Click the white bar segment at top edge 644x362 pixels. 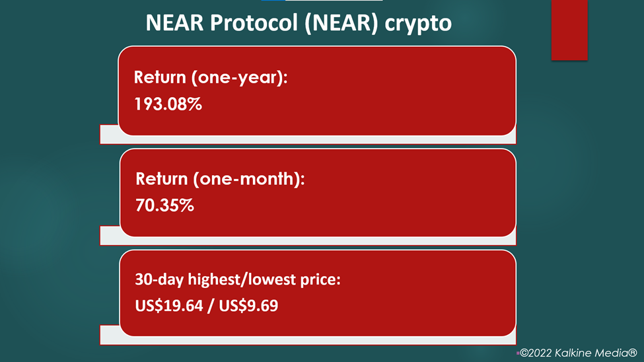tap(334, 1)
